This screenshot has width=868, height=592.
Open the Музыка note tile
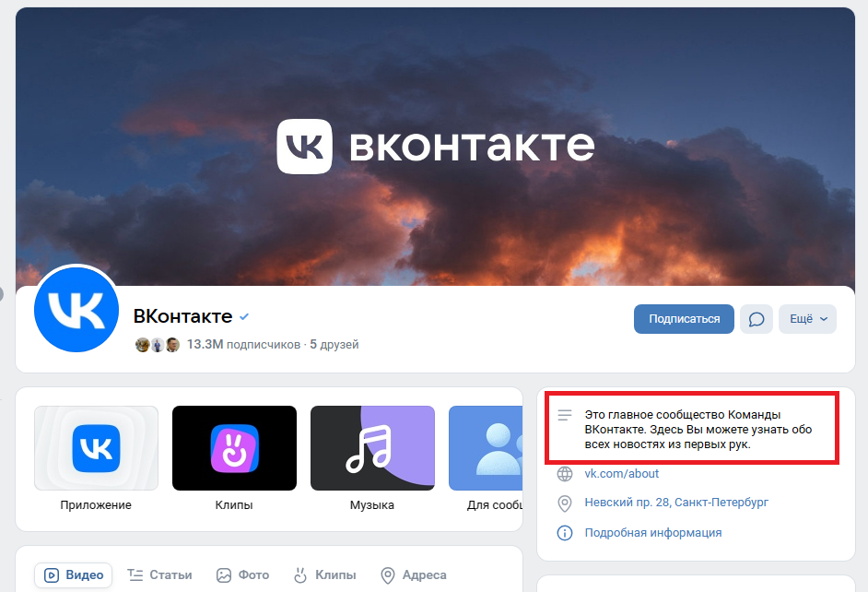coord(372,448)
